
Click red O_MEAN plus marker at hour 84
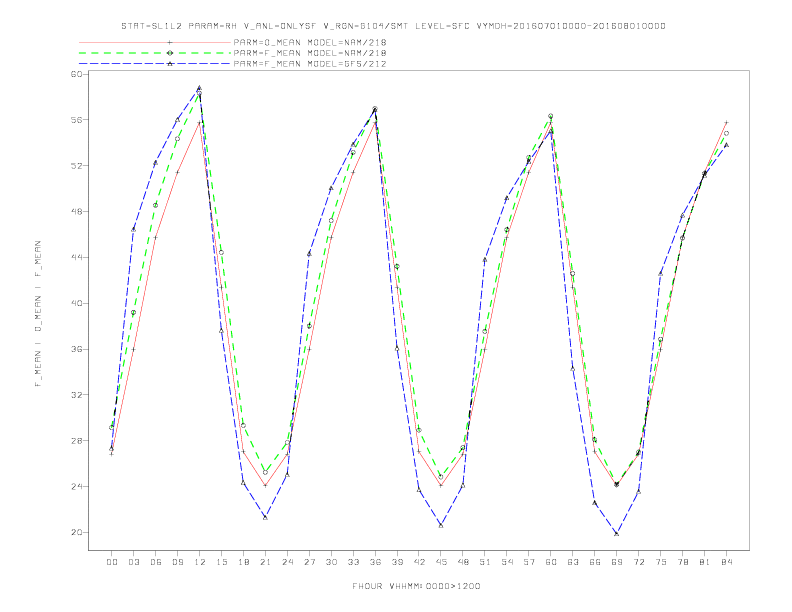click(x=726, y=122)
